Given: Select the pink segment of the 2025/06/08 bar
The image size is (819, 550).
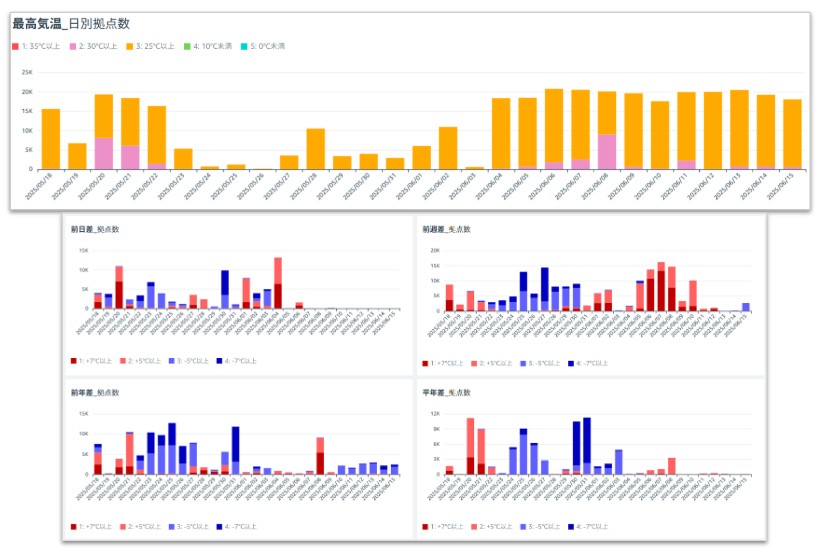Looking at the screenshot, I should tap(606, 152).
